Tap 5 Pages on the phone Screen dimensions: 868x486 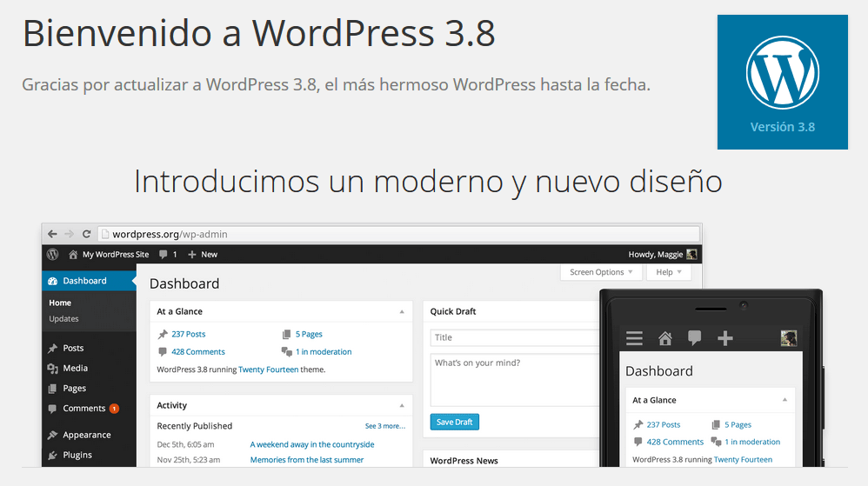pos(738,425)
